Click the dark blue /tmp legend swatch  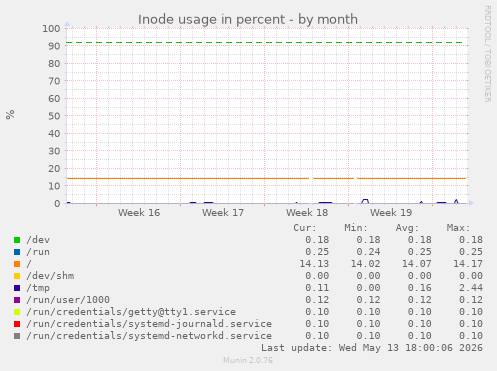click(17, 288)
